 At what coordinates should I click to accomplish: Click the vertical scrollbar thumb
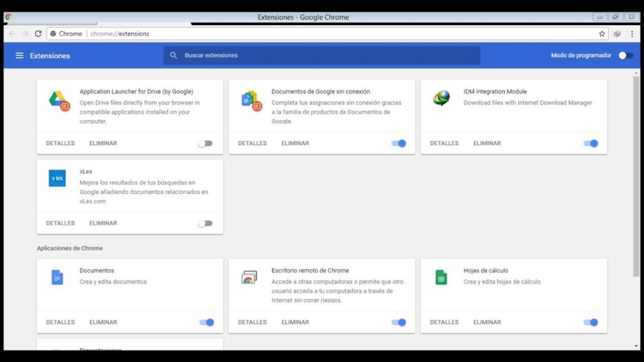pos(636,177)
